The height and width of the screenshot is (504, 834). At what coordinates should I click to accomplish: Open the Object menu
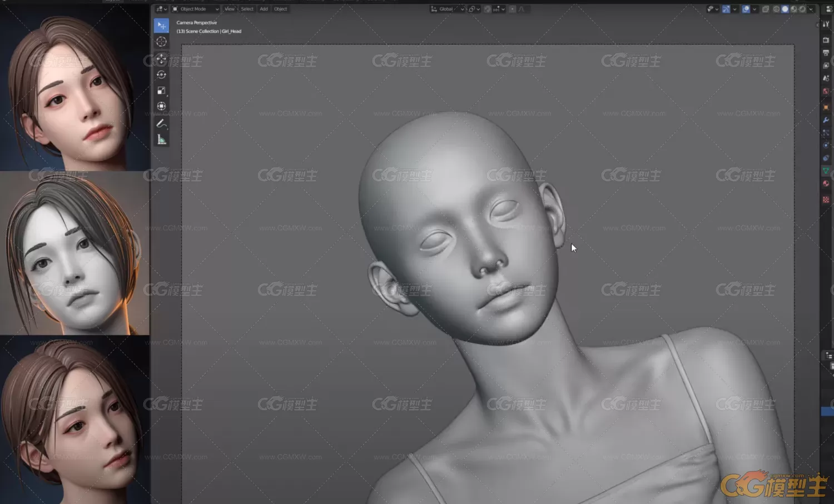[280, 9]
